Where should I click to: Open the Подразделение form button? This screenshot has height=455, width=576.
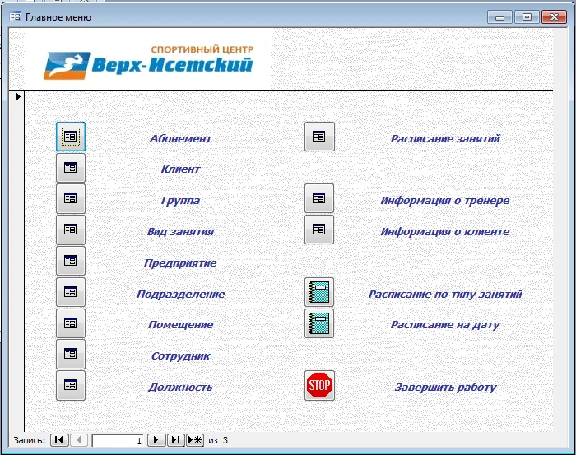(x=71, y=292)
